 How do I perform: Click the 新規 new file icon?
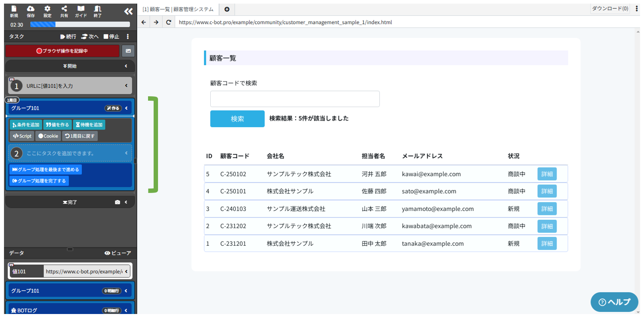pos(14,11)
